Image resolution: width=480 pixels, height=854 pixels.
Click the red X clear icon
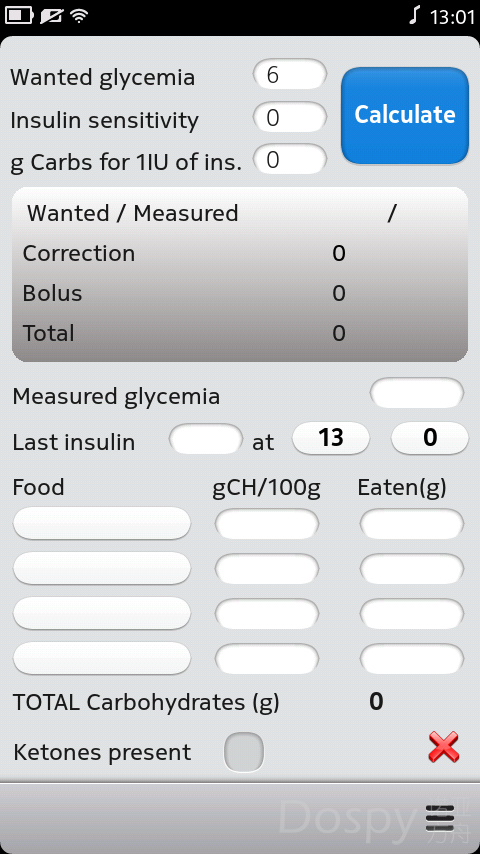pos(443,747)
